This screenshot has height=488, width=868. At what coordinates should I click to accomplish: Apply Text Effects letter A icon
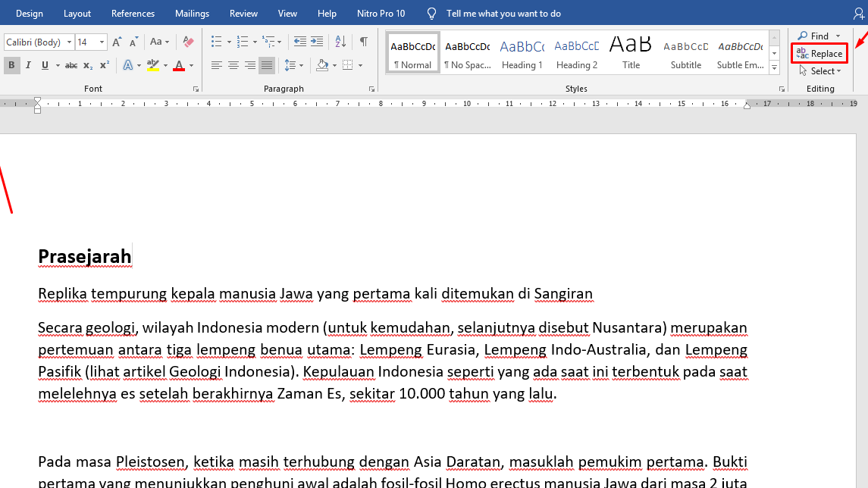[128, 65]
